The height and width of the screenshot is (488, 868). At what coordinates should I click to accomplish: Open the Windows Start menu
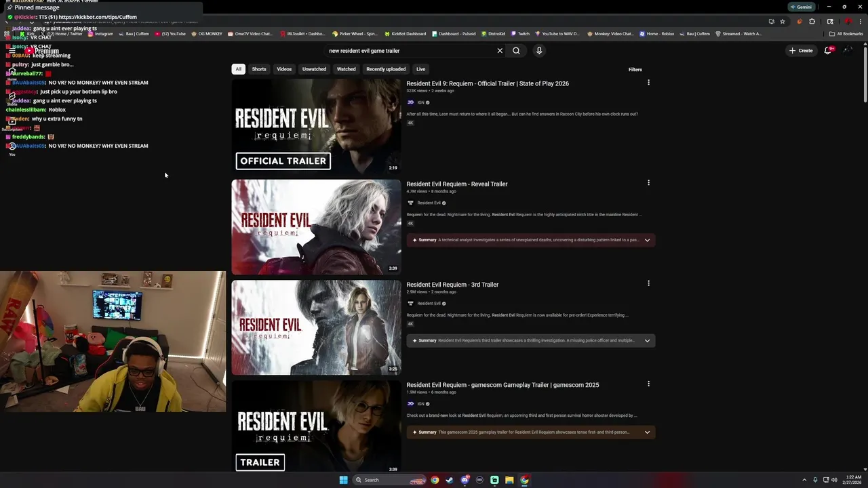click(343, 480)
